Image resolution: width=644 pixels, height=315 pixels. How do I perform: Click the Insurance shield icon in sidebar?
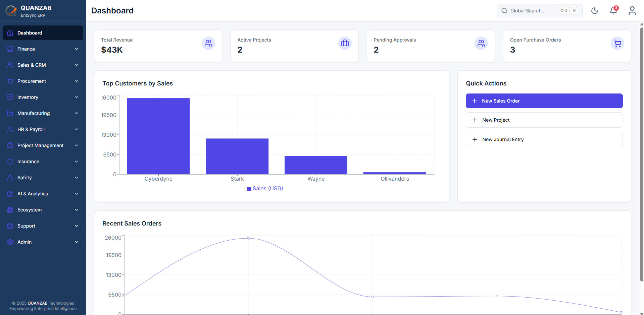coord(10,162)
